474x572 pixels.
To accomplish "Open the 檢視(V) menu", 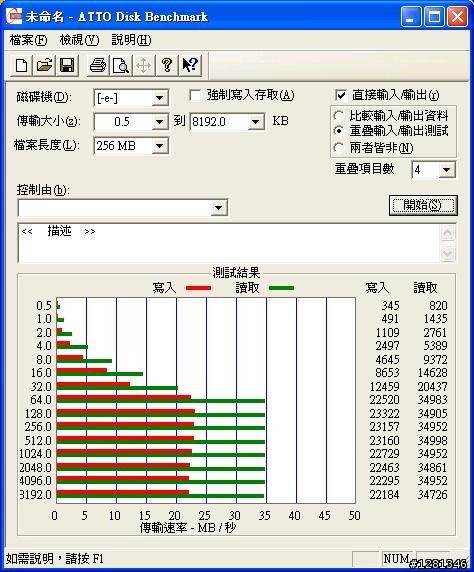I will click(79, 40).
